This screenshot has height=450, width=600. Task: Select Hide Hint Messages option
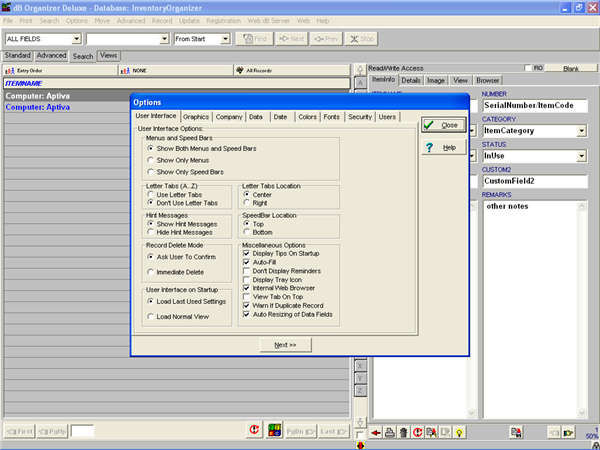(151, 232)
